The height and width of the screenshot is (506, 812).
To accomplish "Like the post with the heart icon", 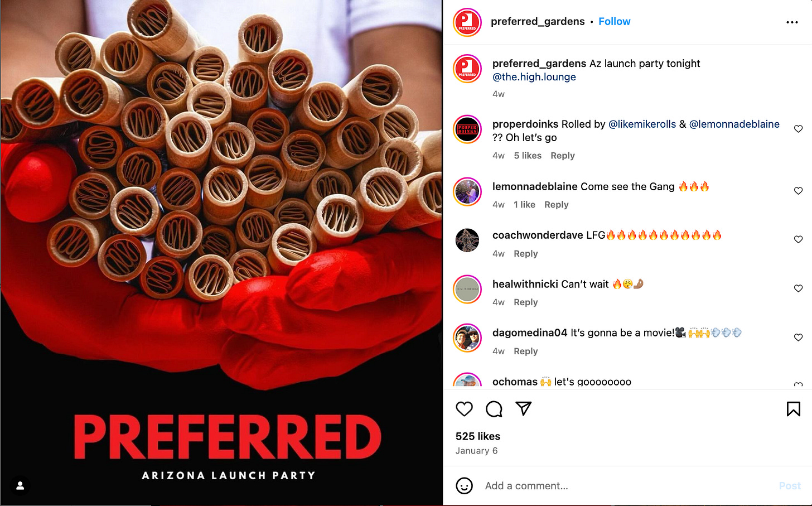I will [x=464, y=409].
